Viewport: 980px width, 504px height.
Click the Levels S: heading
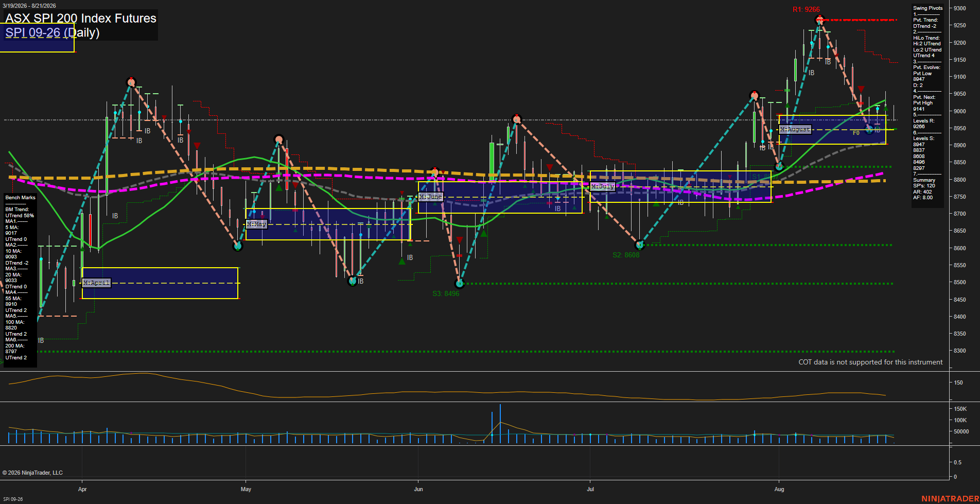924,138
